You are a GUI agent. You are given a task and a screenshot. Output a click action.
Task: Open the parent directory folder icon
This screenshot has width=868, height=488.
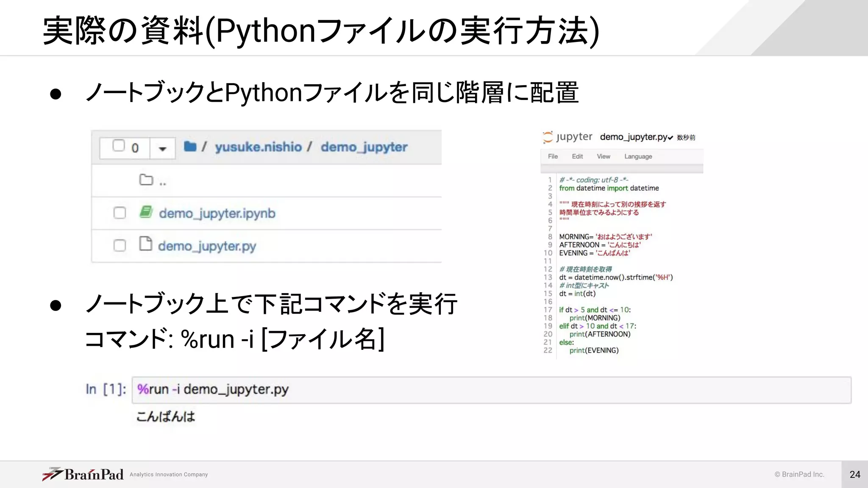(x=146, y=180)
